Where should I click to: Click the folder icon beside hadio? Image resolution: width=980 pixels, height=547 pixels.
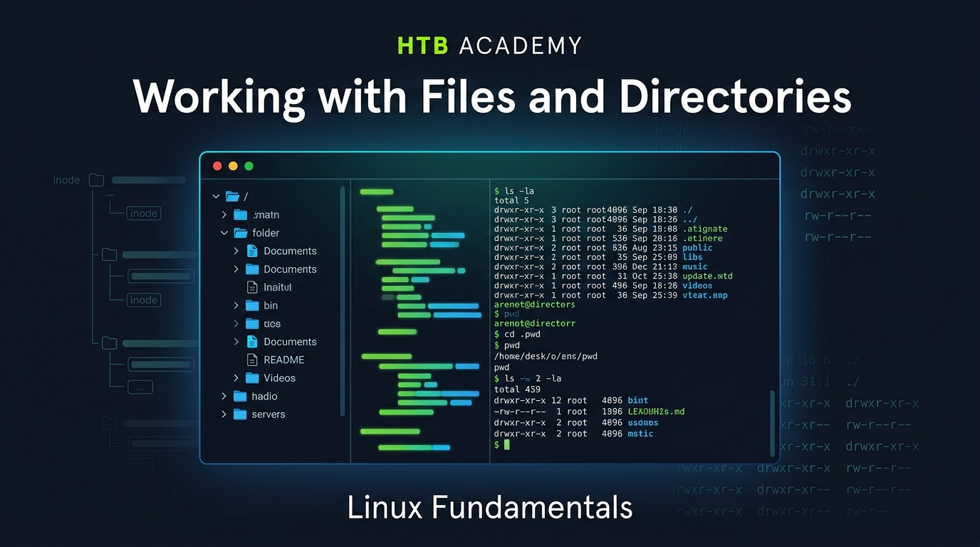click(241, 396)
